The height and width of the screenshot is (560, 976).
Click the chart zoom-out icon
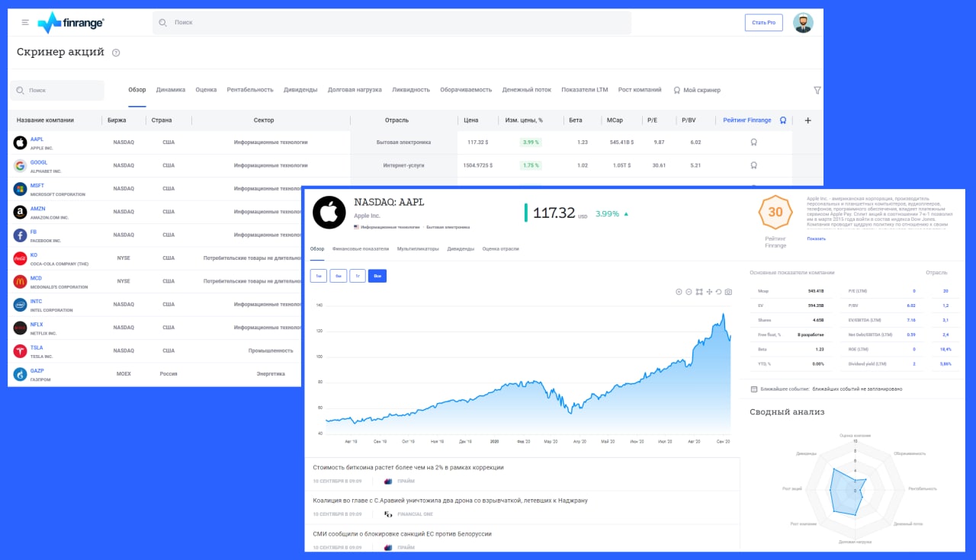tap(689, 292)
